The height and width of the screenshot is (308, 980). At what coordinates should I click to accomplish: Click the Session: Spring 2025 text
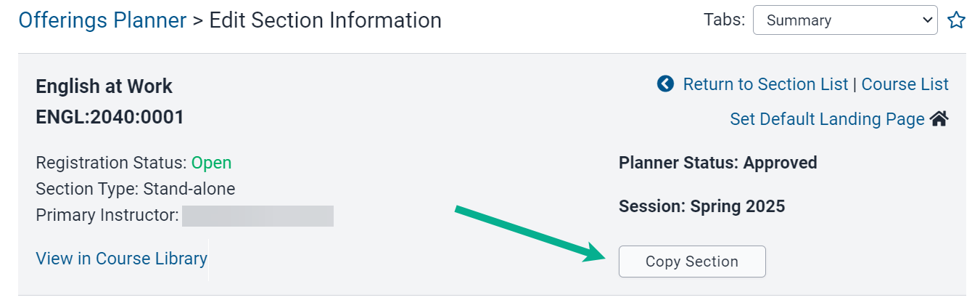701,207
